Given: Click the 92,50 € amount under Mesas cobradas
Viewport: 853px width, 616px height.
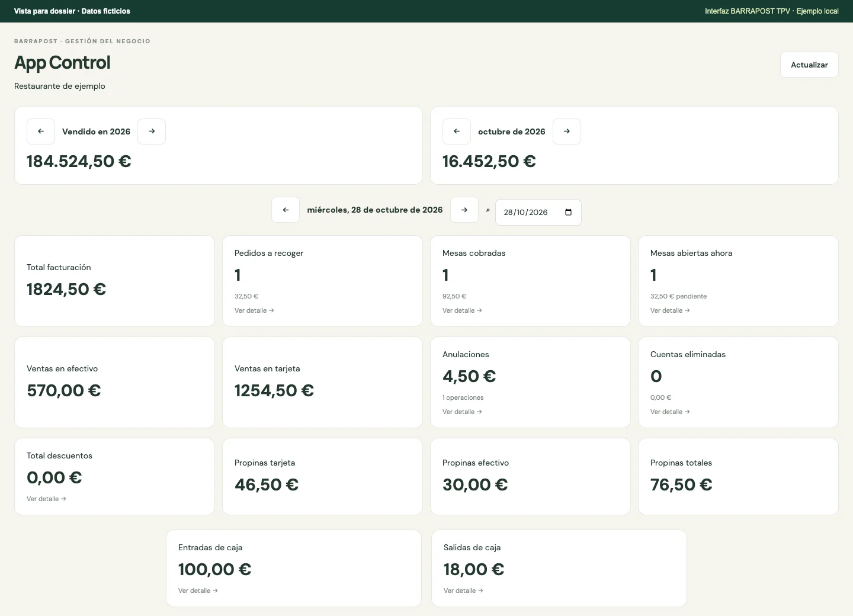Looking at the screenshot, I should click(454, 296).
